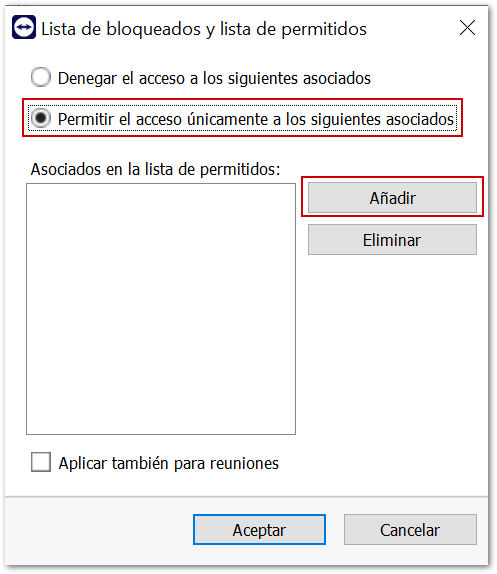Click the TeamViewer logo in title bar

tap(24, 27)
